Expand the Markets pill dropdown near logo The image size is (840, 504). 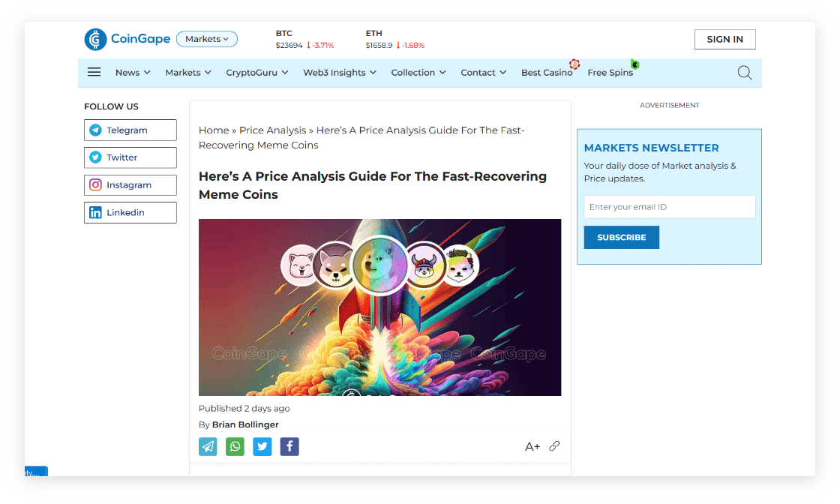207,39
